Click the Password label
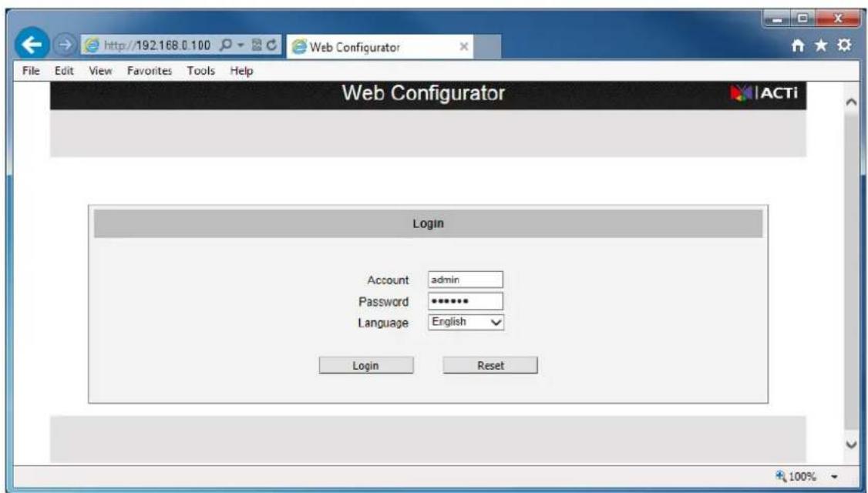Screen dimensions: 868x493 coord(384,301)
